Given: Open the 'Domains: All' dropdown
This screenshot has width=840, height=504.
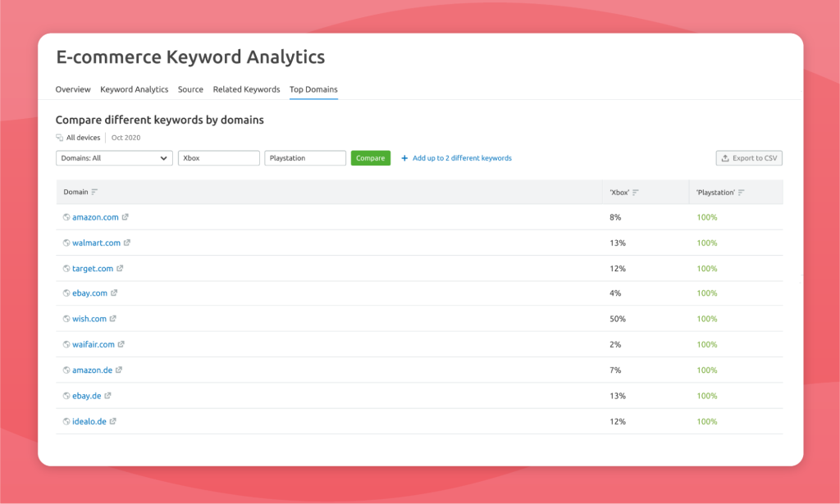Looking at the screenshot, I should point(113,157).
